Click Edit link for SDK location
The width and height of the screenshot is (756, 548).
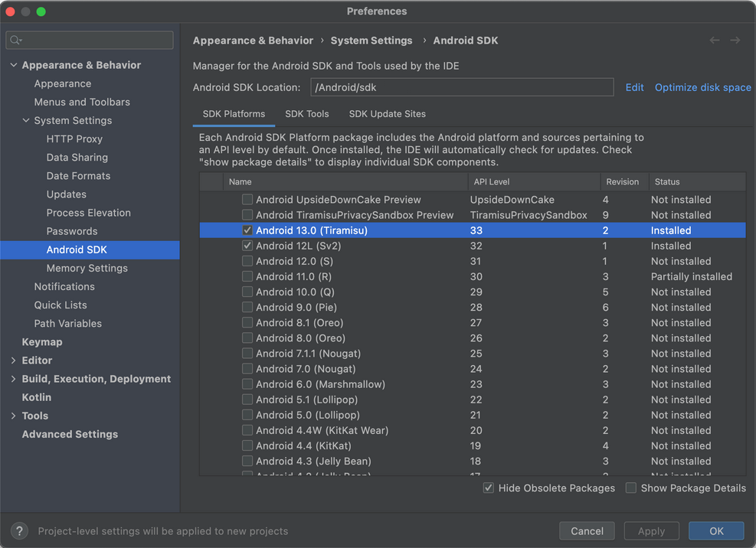tap(634, 87)
